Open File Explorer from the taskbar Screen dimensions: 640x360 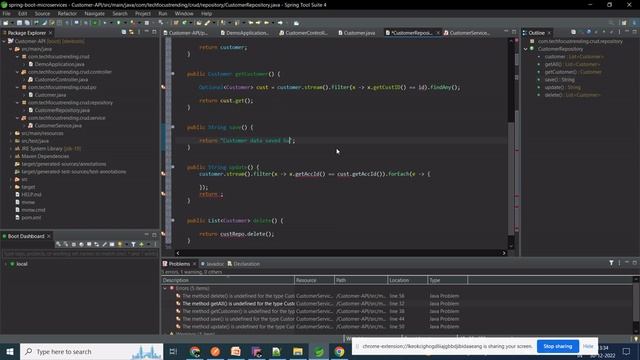pyautogui.click(x=298, y=351)
